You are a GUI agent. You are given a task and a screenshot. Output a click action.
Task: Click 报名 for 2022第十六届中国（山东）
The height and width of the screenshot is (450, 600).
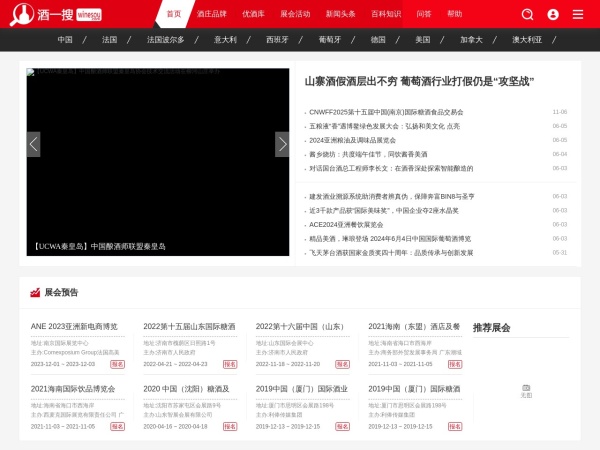(342, 364)
